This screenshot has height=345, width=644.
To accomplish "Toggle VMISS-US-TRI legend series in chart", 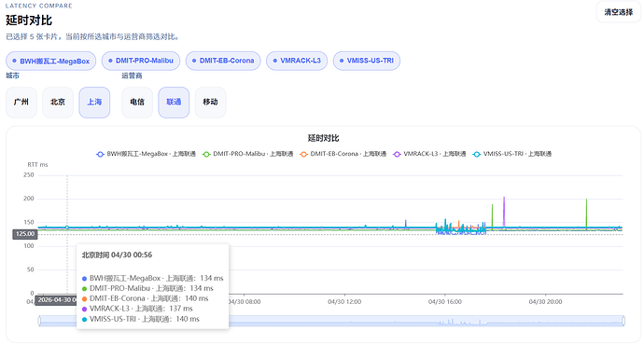I will [511, 154].
